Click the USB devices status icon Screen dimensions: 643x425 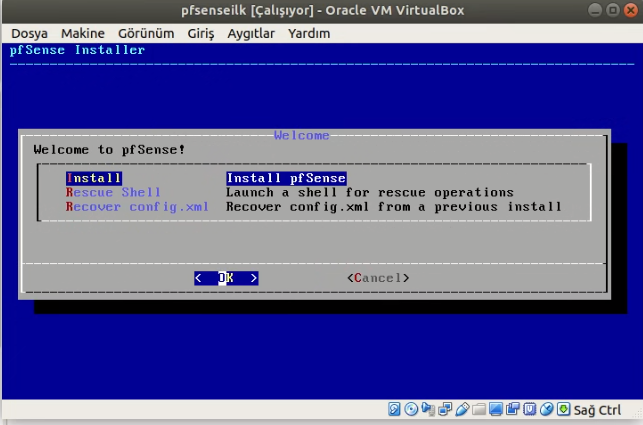[462, 409]
